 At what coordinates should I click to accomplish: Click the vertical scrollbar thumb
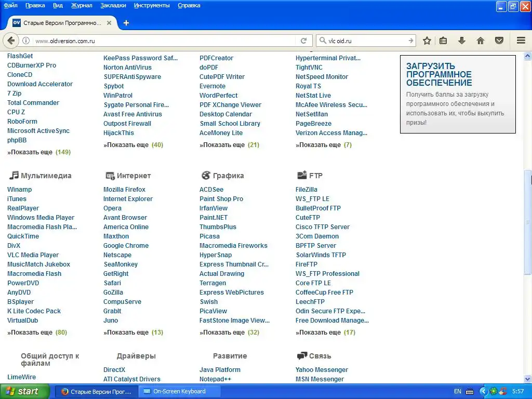[528, 222]
